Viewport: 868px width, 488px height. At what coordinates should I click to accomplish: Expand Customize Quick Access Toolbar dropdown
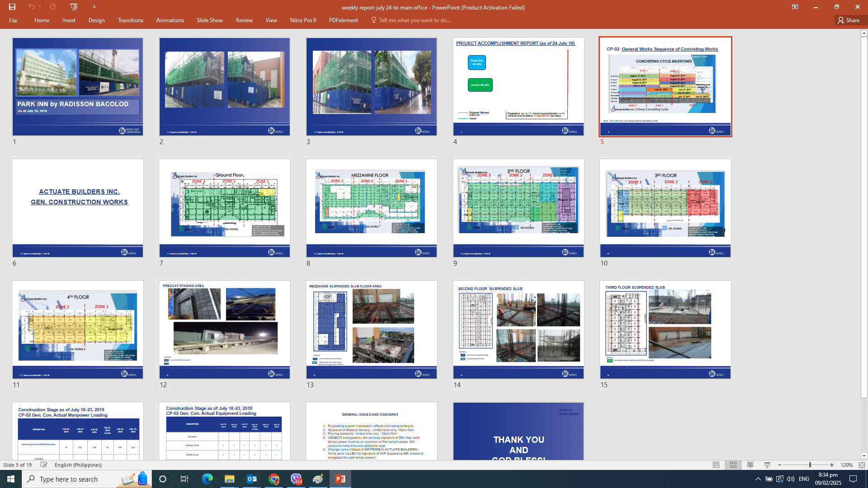pyautogui.click(x=94, y=7)
